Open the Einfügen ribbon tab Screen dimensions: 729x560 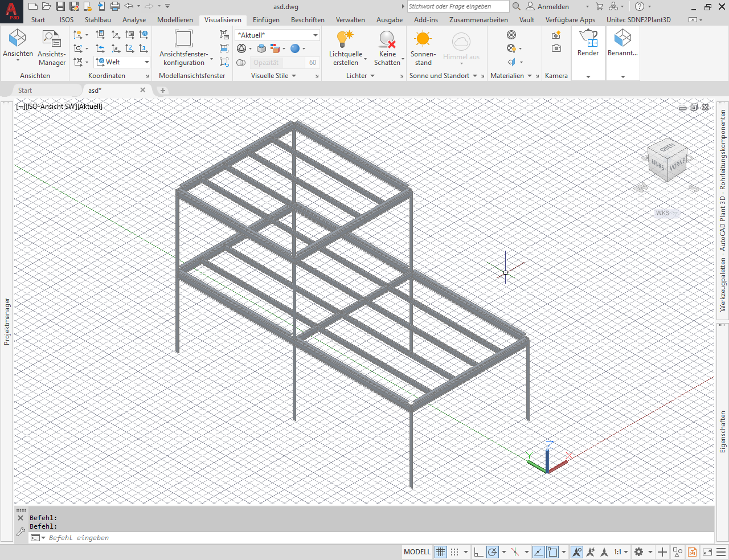pyautogui.click(x=266, y=19)
